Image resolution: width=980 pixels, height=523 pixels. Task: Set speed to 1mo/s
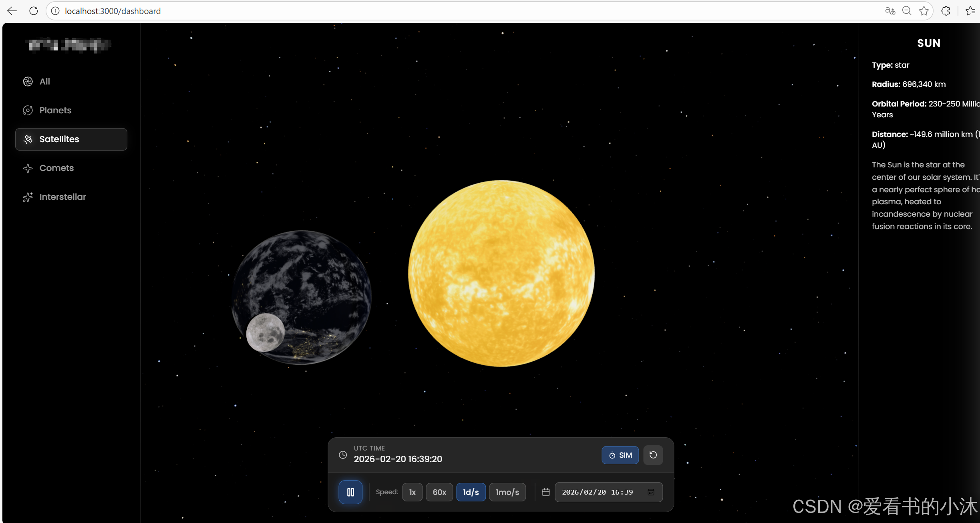(x=507, y=492)
